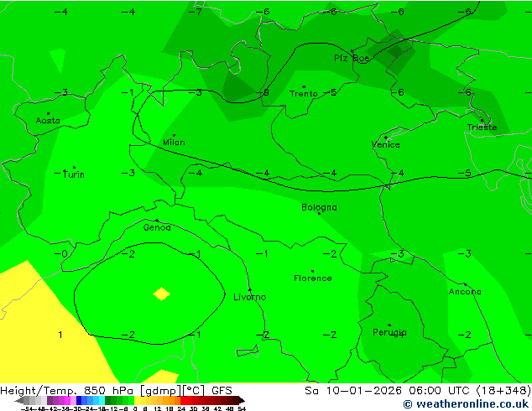
Task: Click the yellow swatch in the temperature legend
Action: tap(138, 400)
